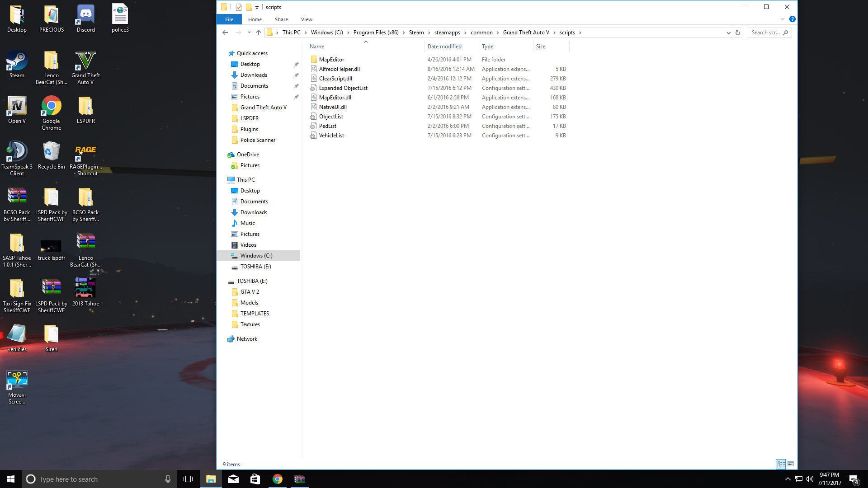Click the steamapps breadcrumb link
868x488 pixels.
point(447,33)
